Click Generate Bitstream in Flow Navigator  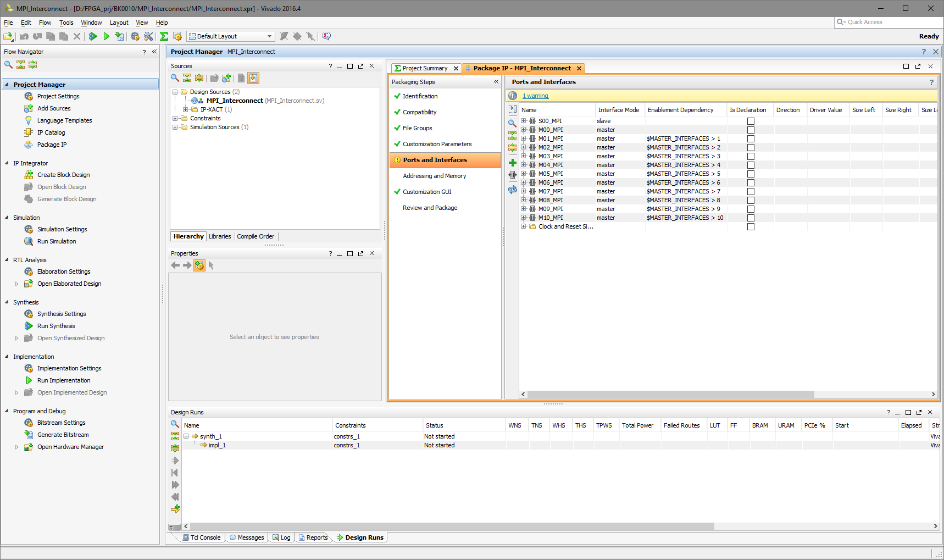(x=63, y=435)
